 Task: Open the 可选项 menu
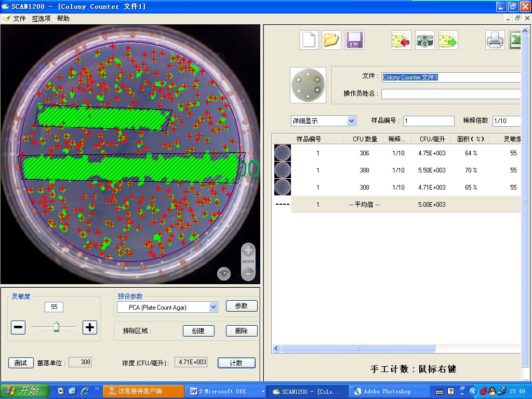(41, 18)
